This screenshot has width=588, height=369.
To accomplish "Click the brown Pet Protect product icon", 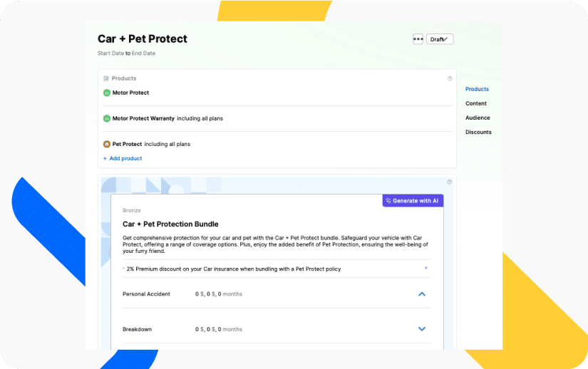I will 107,144.
